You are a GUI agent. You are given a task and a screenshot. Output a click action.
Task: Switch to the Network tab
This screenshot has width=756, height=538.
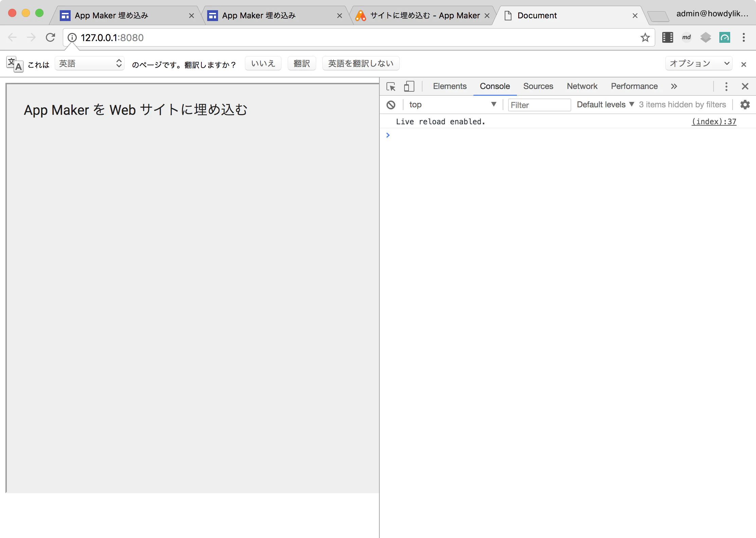pos(582,86)
